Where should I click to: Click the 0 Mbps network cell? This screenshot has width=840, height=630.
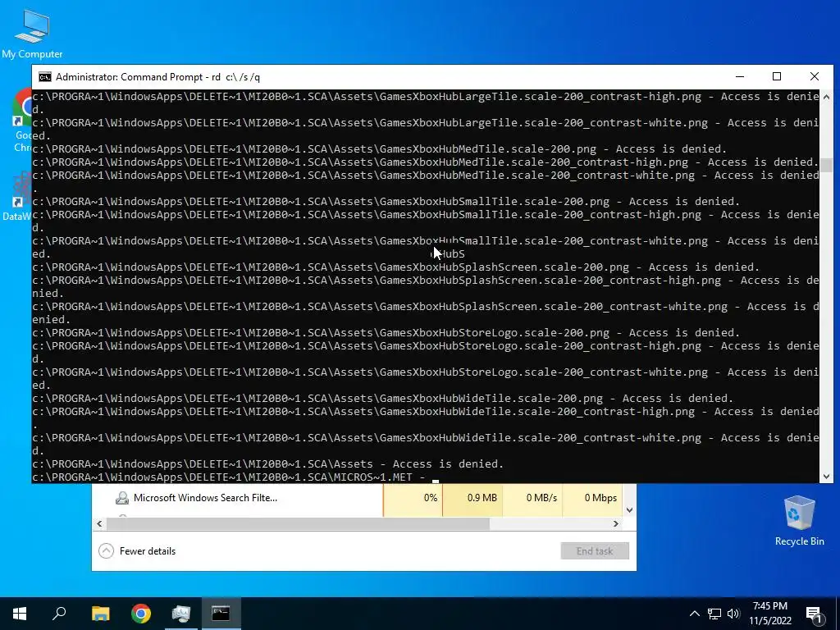[592, 498]
